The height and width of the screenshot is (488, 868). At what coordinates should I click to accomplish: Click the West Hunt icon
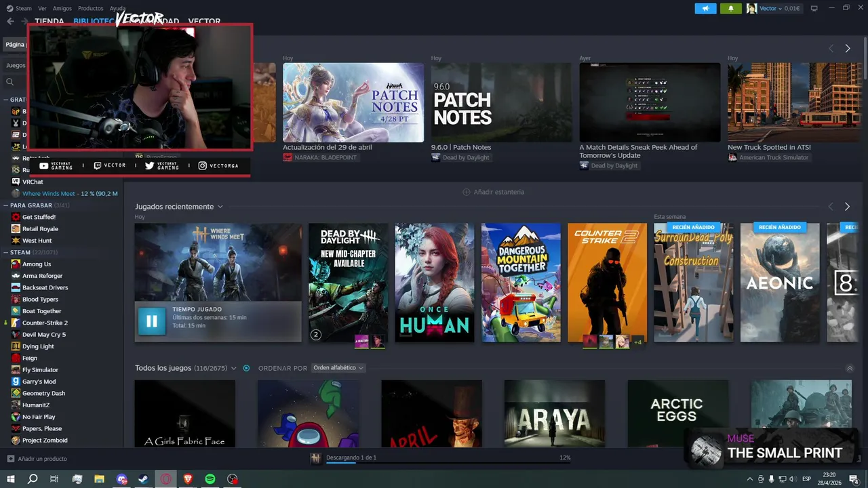[x=16, y=241]
